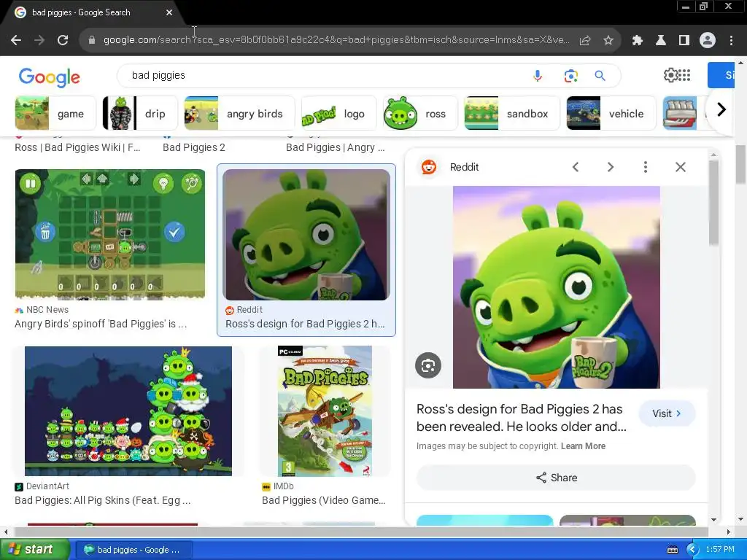The width and height of the screenshot is (747, 560).
Task: Show next image in preview panel
Action: [611, 167]
